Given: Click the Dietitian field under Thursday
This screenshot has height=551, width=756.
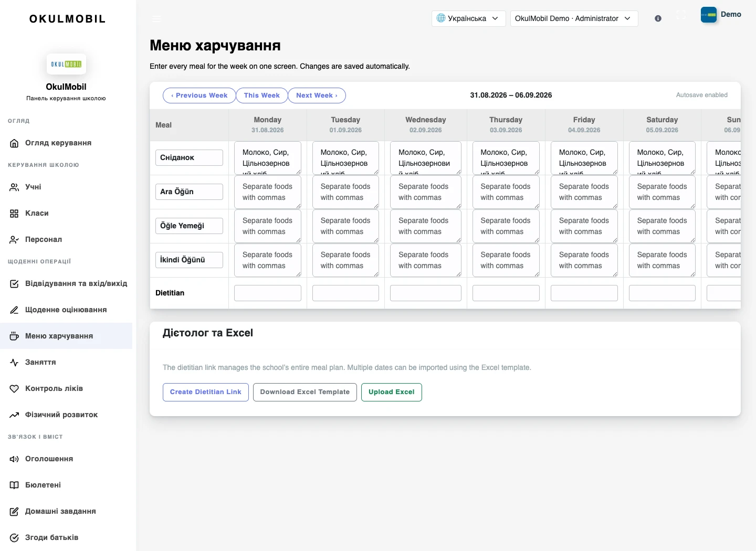Looking at the screenshot, I should (506, 293).
